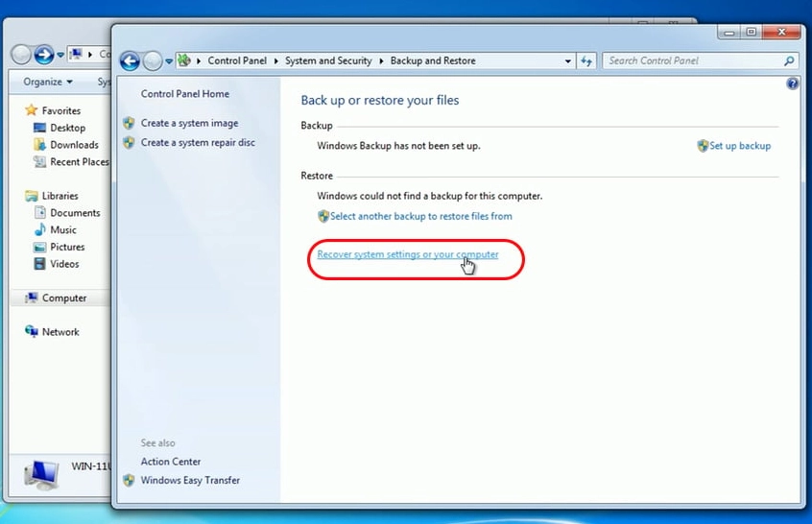Click Create a system repair disc link
Screen dimensions: 812x524
pos(198,142)
